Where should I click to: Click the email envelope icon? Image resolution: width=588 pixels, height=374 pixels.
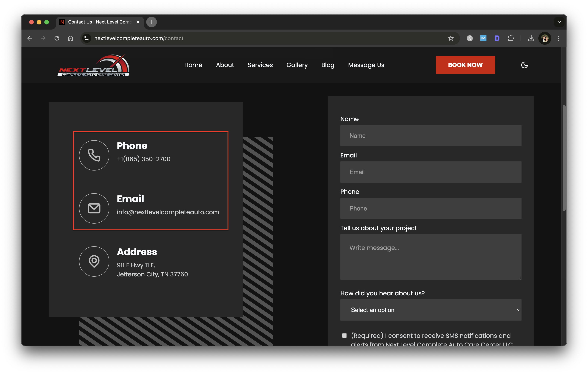click(94, 208)
